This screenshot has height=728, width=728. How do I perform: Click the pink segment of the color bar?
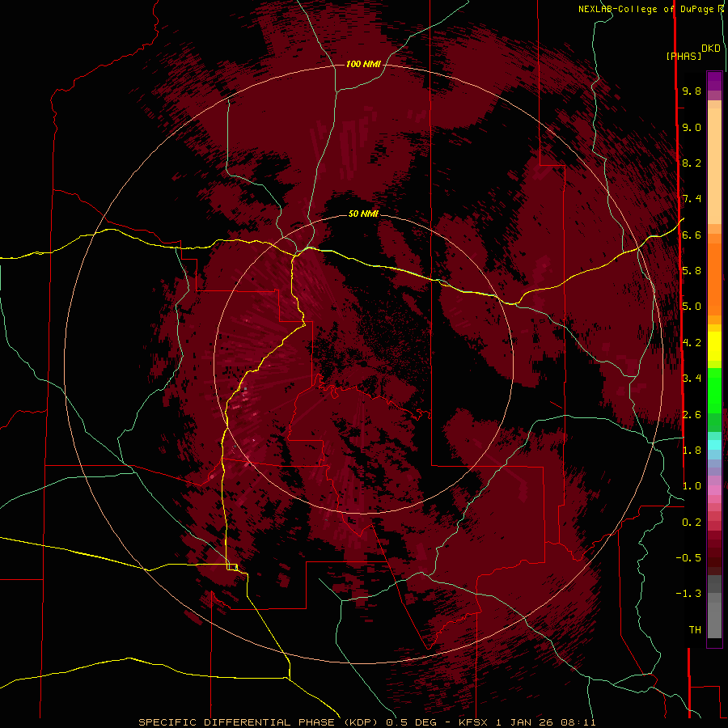pyautogui.click(x=714, y=490)
